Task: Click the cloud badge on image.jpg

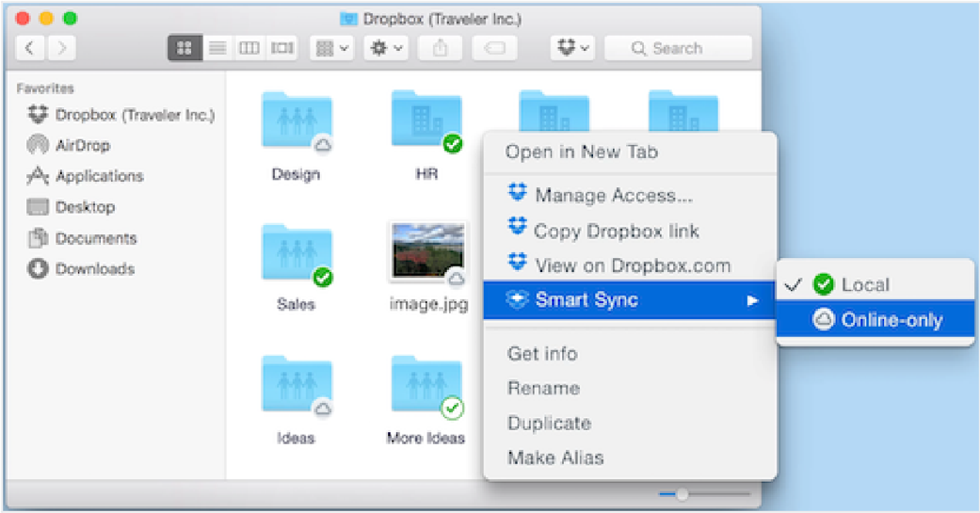Action: pos(457,278)
